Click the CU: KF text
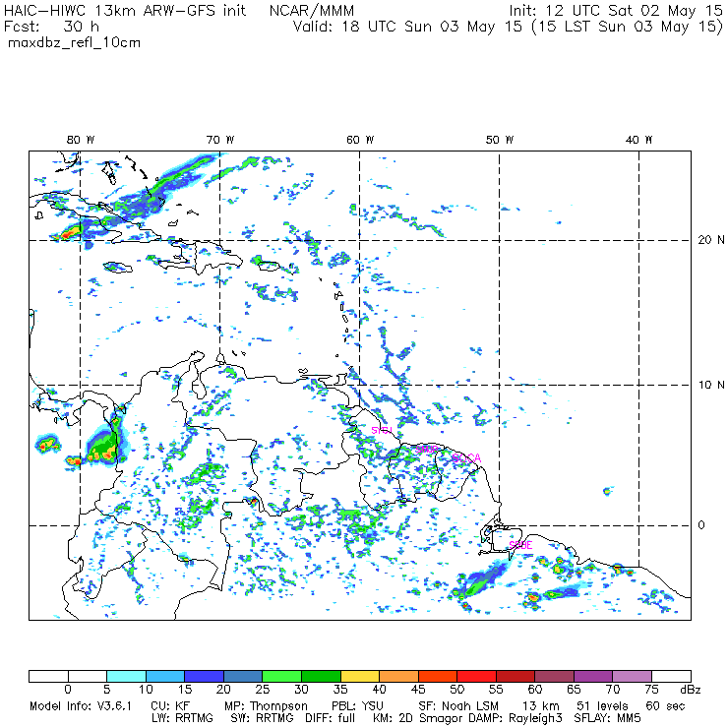The image size is (728, 728). click(x=170, y=706)
